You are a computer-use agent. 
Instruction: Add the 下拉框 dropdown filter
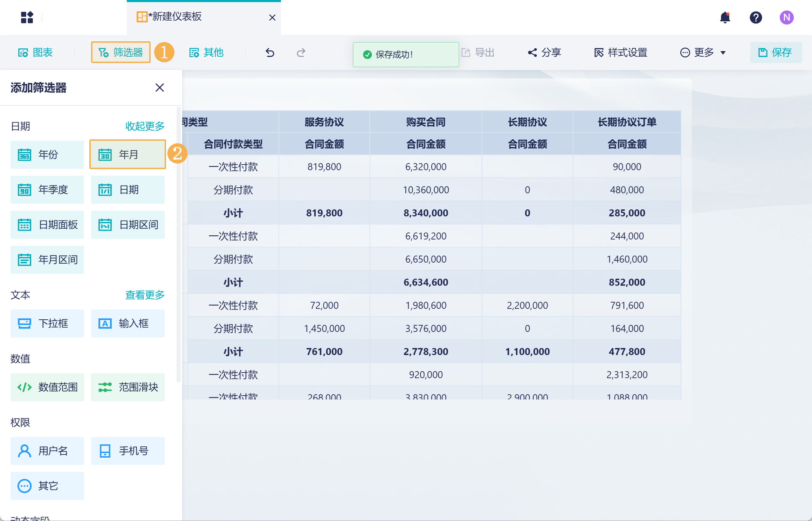tap(47, 323)
